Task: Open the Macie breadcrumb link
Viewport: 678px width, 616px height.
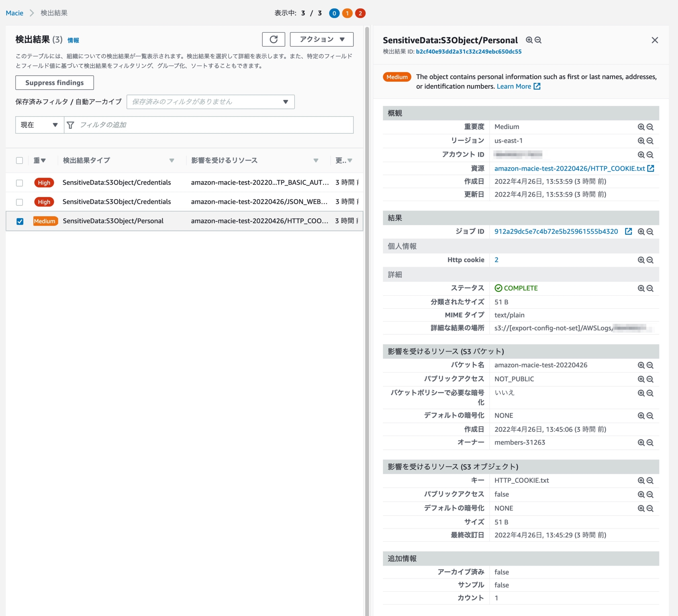Action: coord(15,13)
